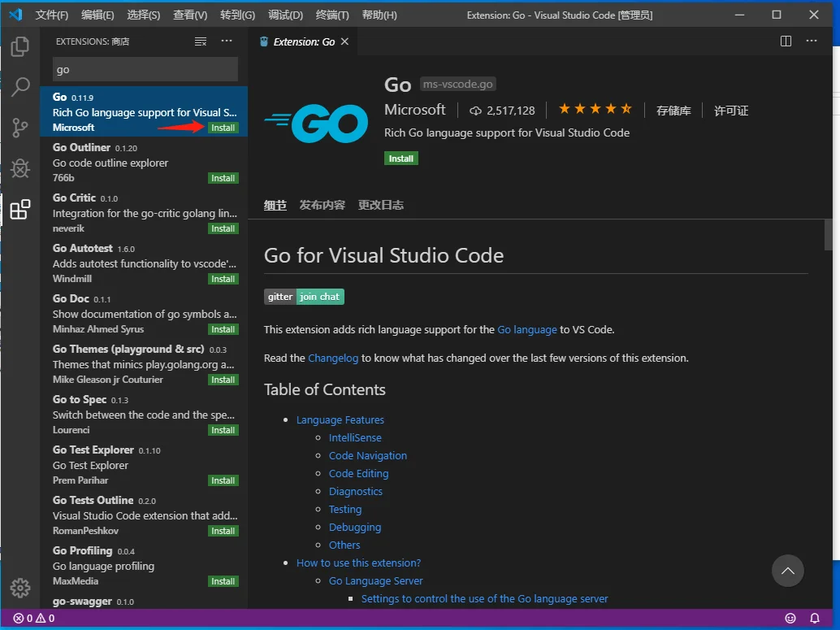Install Go Autotest extension
The height and width of the screenshot is (630, 840).
click(223, 279)
